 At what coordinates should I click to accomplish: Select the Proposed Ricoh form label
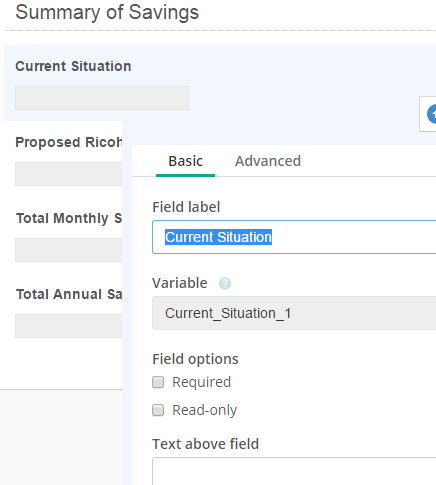click(69, 142)
